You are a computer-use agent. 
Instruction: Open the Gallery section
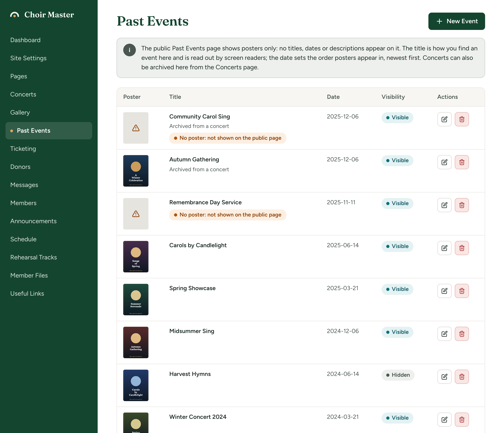coord(49,113)
